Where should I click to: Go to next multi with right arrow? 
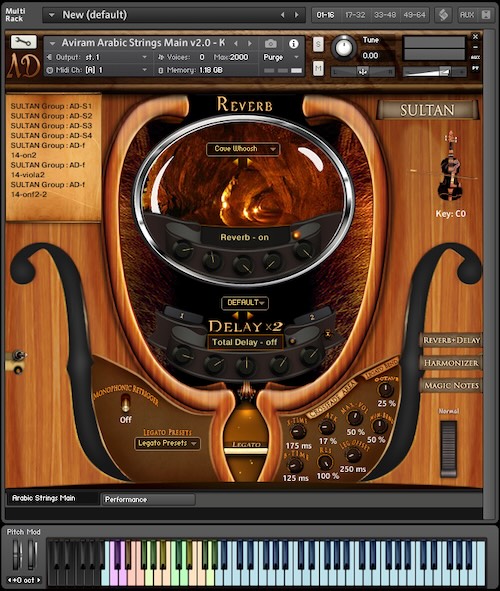[x=297, y=15]
